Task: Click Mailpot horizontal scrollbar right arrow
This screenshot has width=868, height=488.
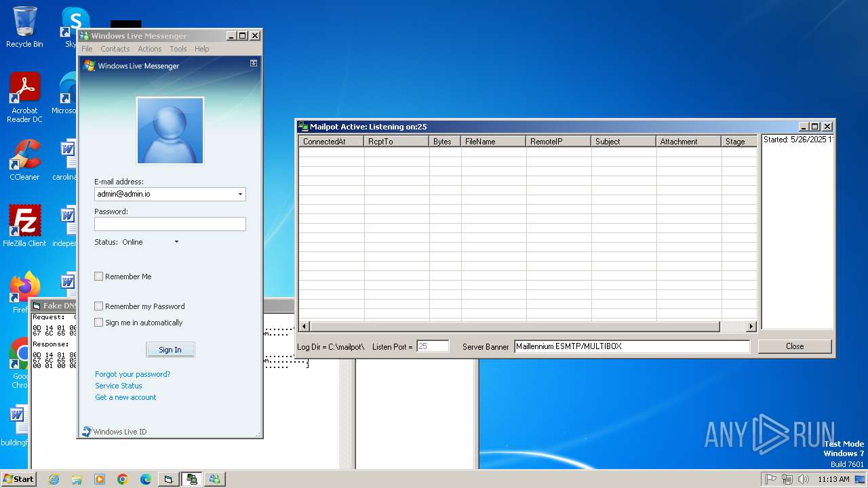Action: click(x=751, y=327)
